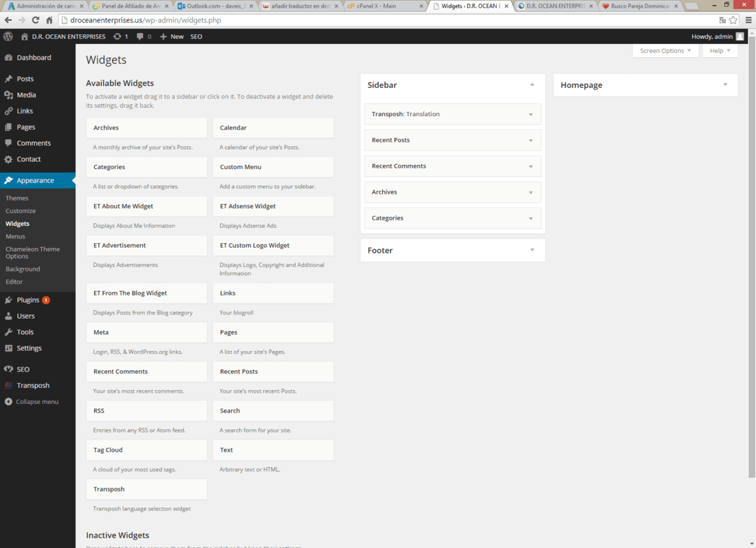Click D.R. OCEAN ENTERPRISES site name
756x548 pixels.
pyautogui.click(x=69, y=36)
